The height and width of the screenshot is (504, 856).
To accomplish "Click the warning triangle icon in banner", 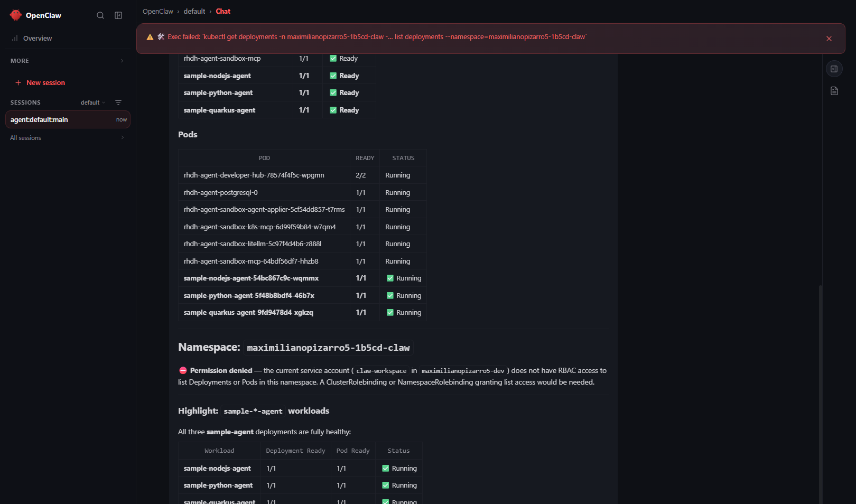I will (150, 37).
